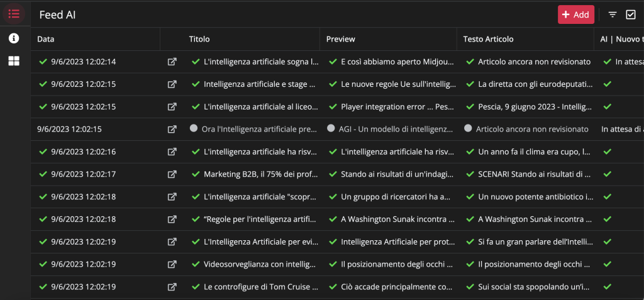The image size is (644, 300).
Task: Sort by the Titolo column header
Action: coord(199,39)
